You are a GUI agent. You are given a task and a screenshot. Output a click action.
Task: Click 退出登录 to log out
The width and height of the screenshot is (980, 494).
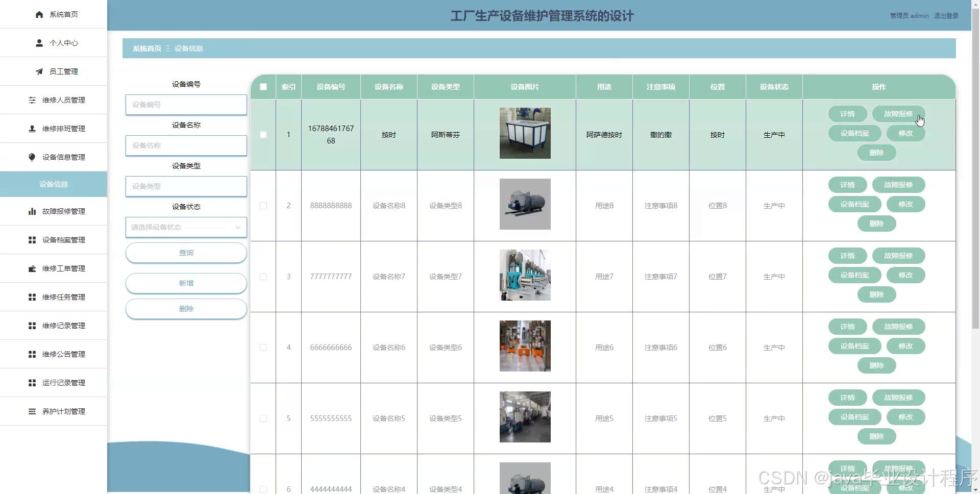click(x=946, y=16)
